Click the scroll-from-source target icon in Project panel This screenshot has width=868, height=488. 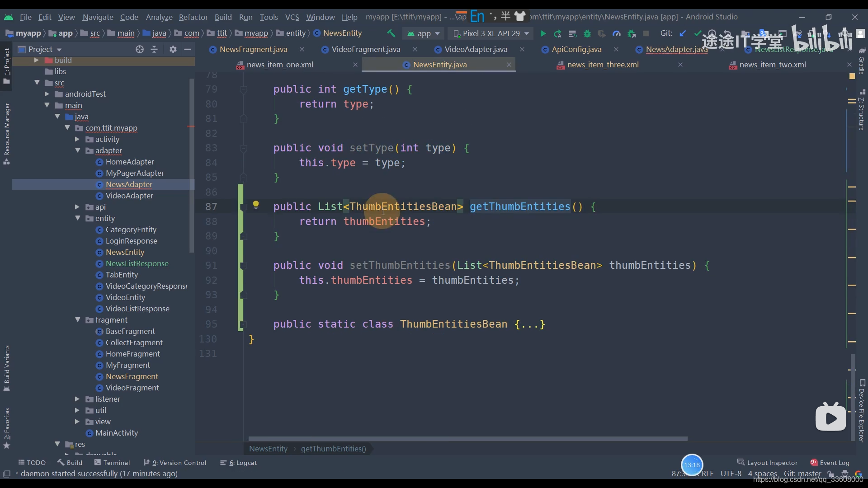[140, 49]
